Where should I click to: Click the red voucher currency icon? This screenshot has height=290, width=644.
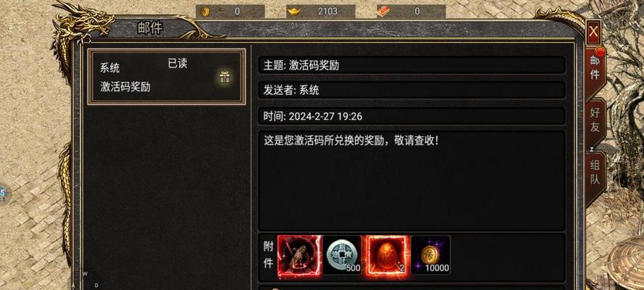click(383, 12)
